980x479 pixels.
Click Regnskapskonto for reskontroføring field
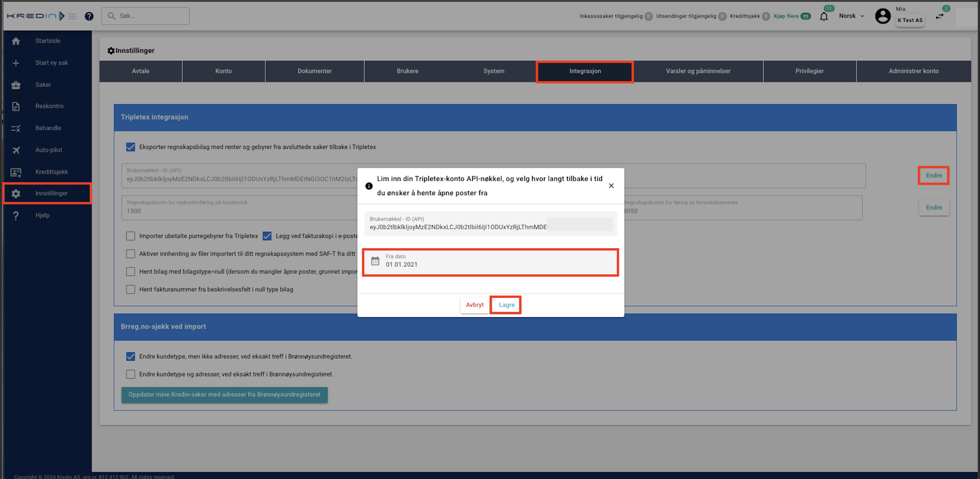tap(240, 208)
